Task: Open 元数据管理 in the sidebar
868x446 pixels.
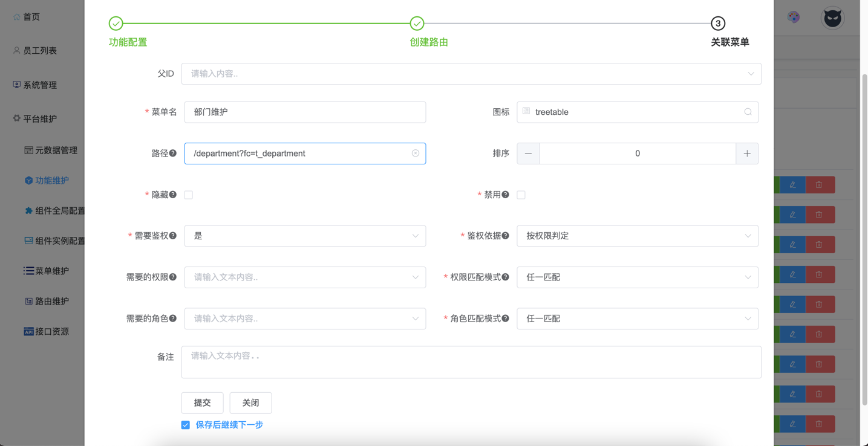Action: pyautogui.click(x=56, y=150)
